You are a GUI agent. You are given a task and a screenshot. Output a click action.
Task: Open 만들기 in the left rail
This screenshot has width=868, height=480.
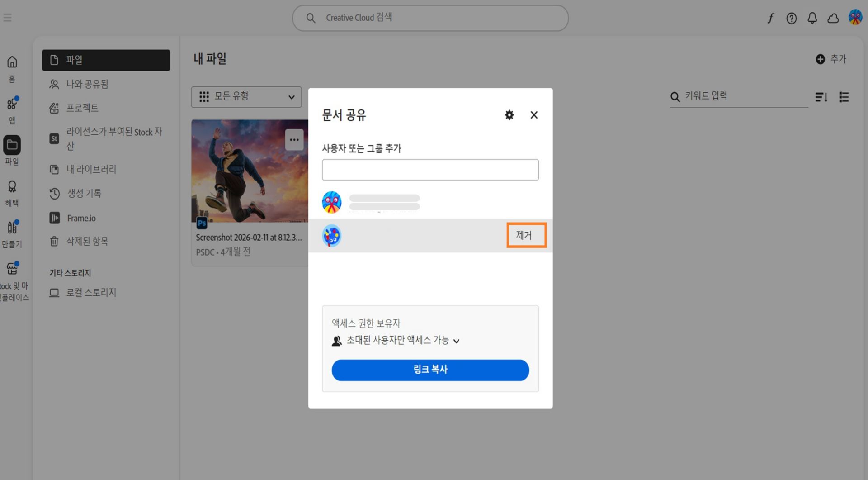(x=12, y=234)
